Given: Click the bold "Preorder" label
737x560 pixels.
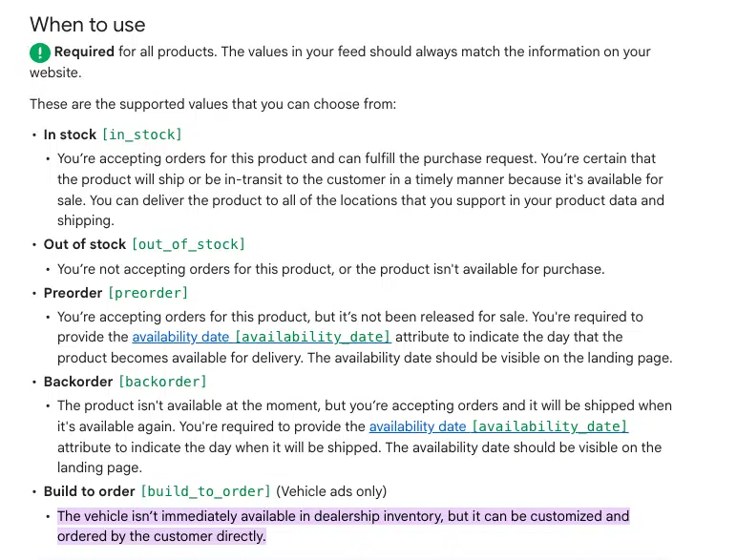Looking at the screenshot, I should pos(74,292).
